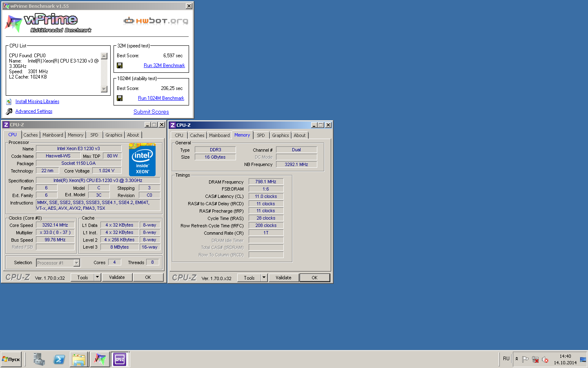Click the HWBOT.org logo in wPrime
The height and width of the screenshot is (368, 588).
(156, 20)
